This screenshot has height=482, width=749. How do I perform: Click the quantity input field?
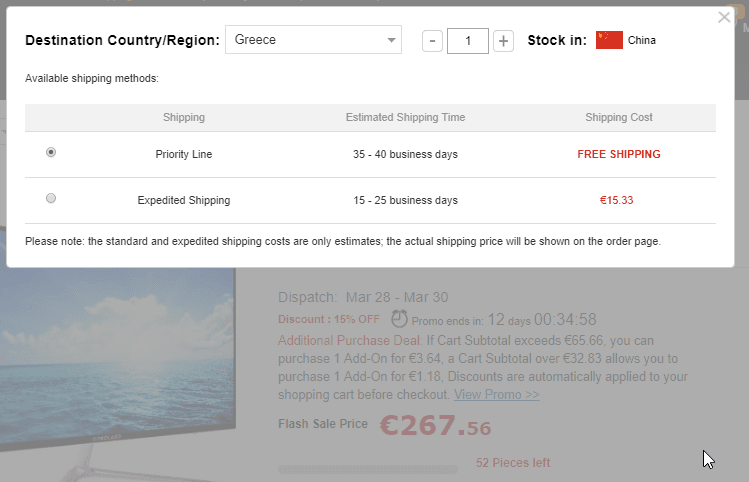468,41
